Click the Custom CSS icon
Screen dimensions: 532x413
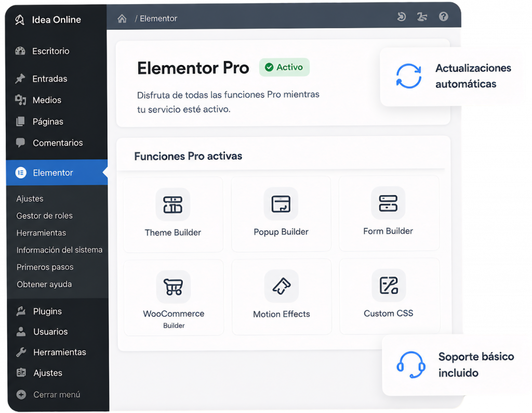[389, 285]
